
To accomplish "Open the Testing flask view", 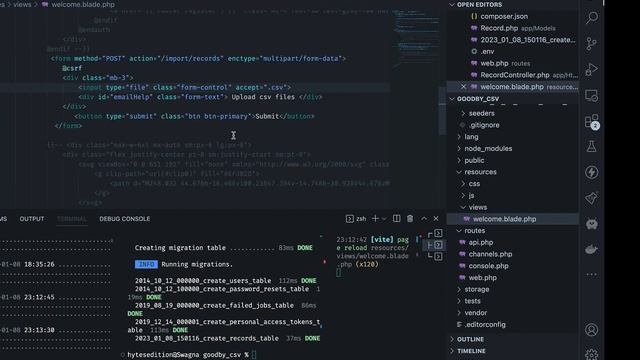I will [x=592, y=147].
